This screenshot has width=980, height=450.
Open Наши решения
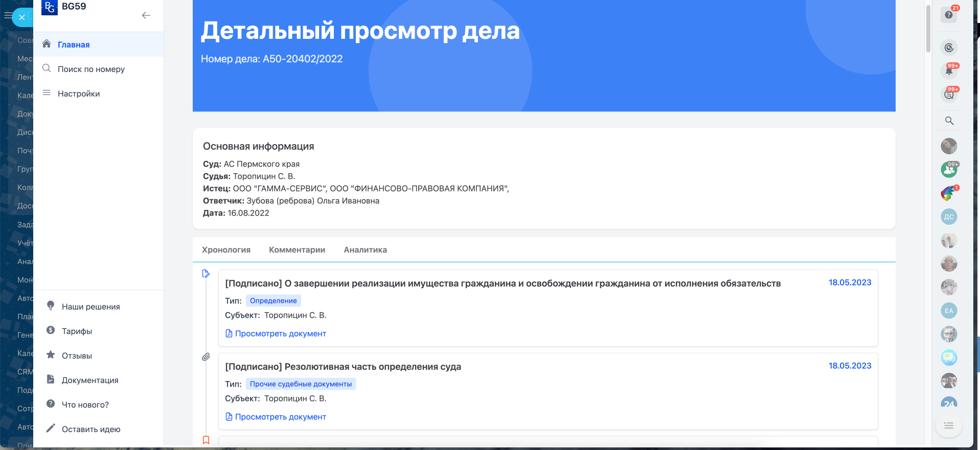pos(91,306)
